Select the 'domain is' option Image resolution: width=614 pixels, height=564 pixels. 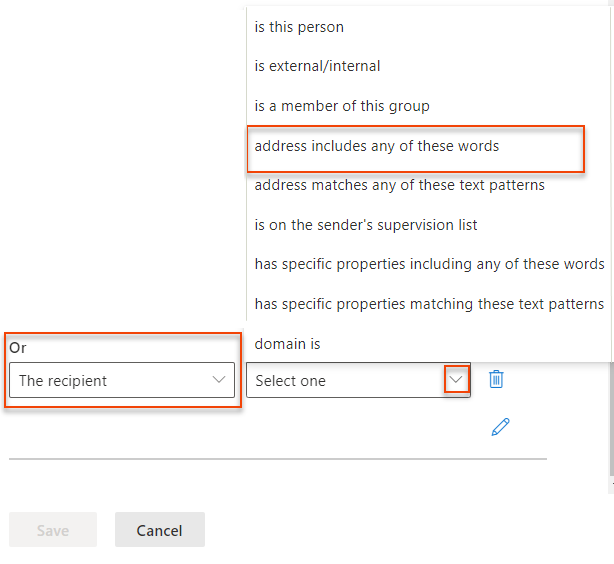287,343
